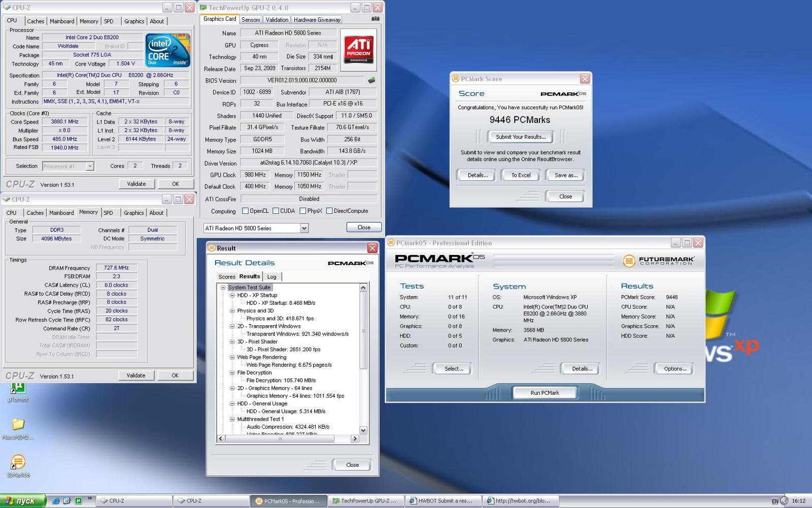Click the taskbar clock showing 16:12

pyautogui.click(x=799, y=501)
